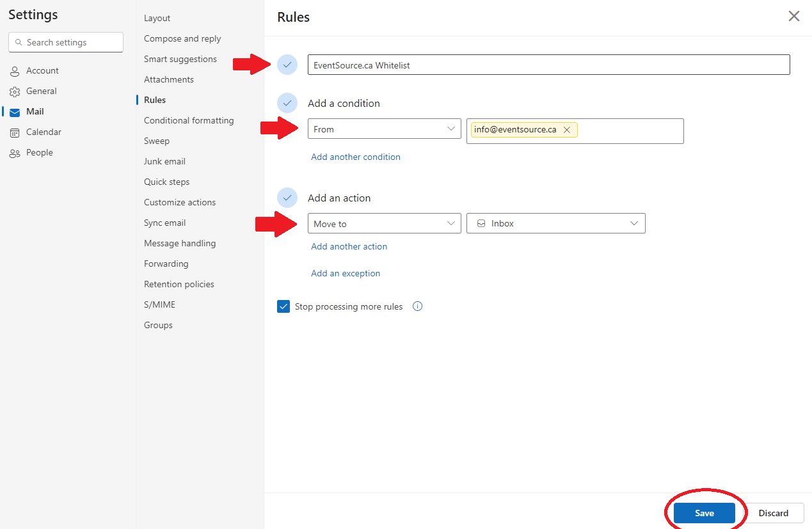This screenshot has width=812, height=529.
Task: Select the Calendar category
Action: tap(44, 132)
